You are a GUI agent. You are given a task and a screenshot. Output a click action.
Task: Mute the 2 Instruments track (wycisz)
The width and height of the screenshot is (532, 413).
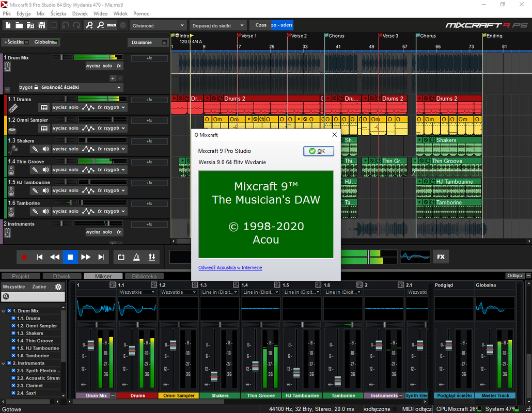[92, 232]
